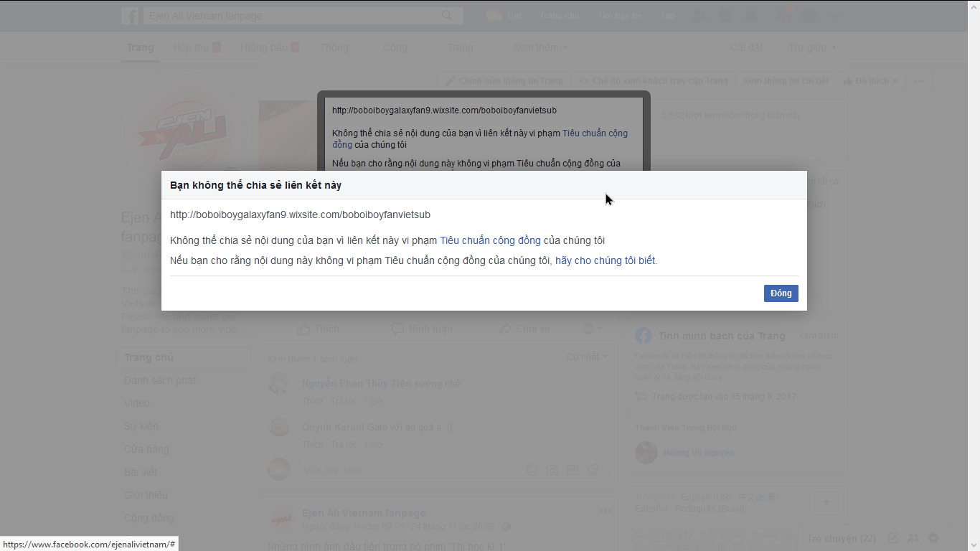Image resolution: width=980 pixels, height=551 pixels.
Task: Select the Trang tab
Action: click(x=140, y=47)
